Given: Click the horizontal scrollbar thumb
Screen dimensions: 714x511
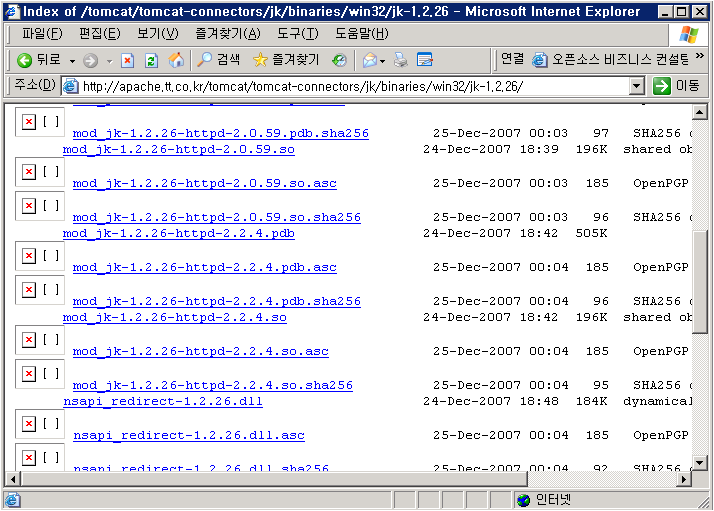Looking at the screenshot, I should (x=274, y=479).
